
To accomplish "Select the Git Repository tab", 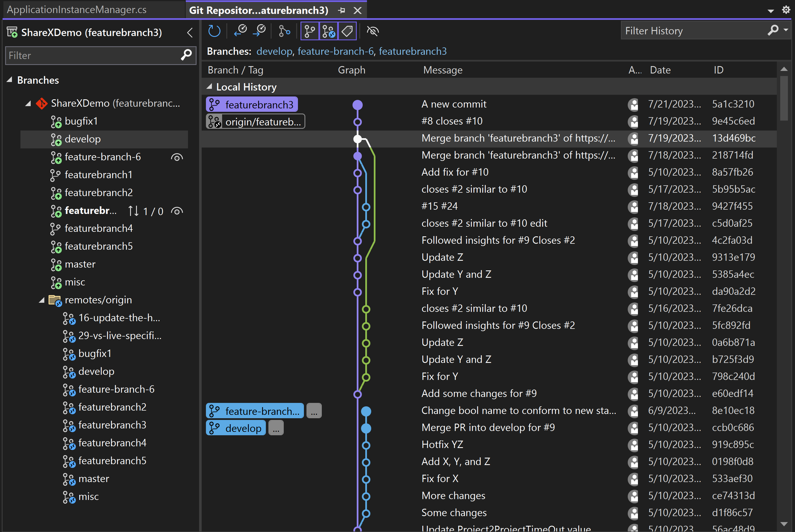I will [x=258, y=10].
